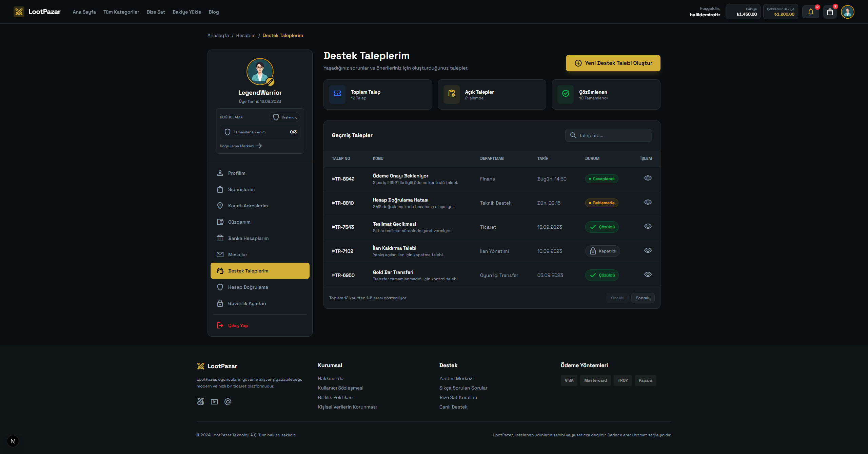This screenshot has width=868, height=454.
Task: Open the notifications bell icon
Action: coord(811,12)
